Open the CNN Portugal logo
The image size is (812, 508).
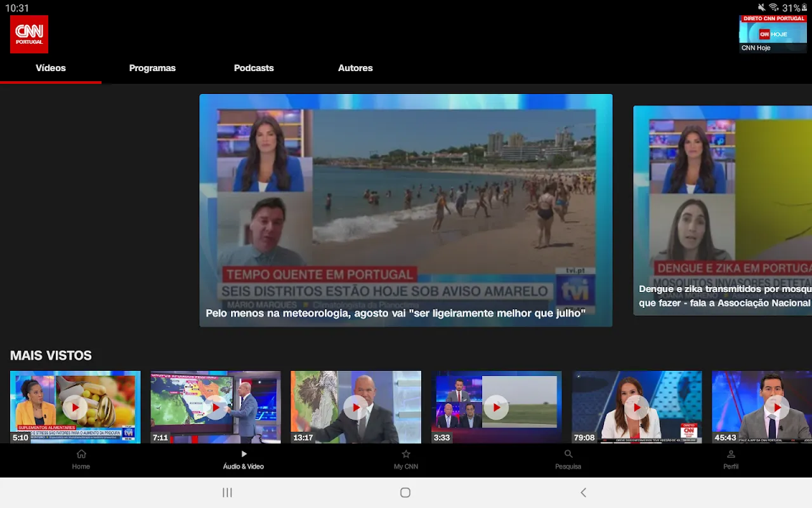point(29,34)
